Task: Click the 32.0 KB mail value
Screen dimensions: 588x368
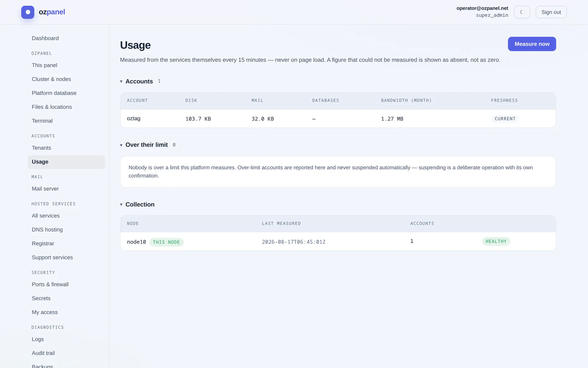Action: 263,119
